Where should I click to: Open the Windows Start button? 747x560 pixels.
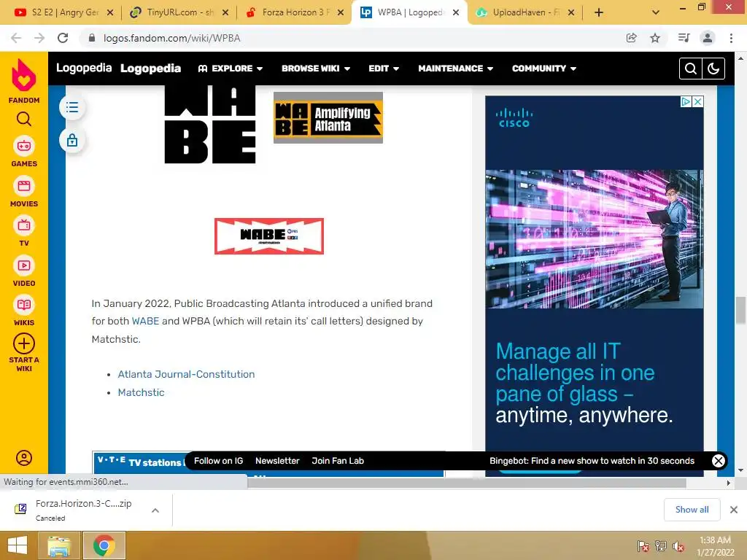(18, 545)
